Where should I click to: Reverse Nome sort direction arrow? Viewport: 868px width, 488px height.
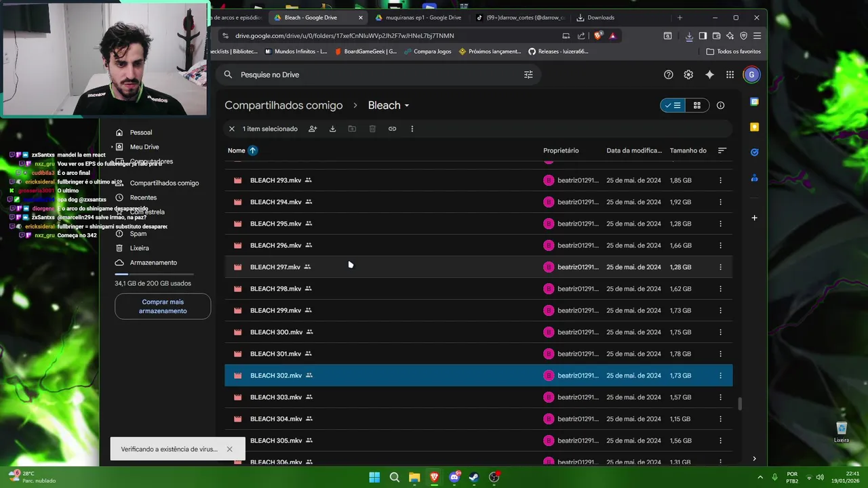point(252,150)
